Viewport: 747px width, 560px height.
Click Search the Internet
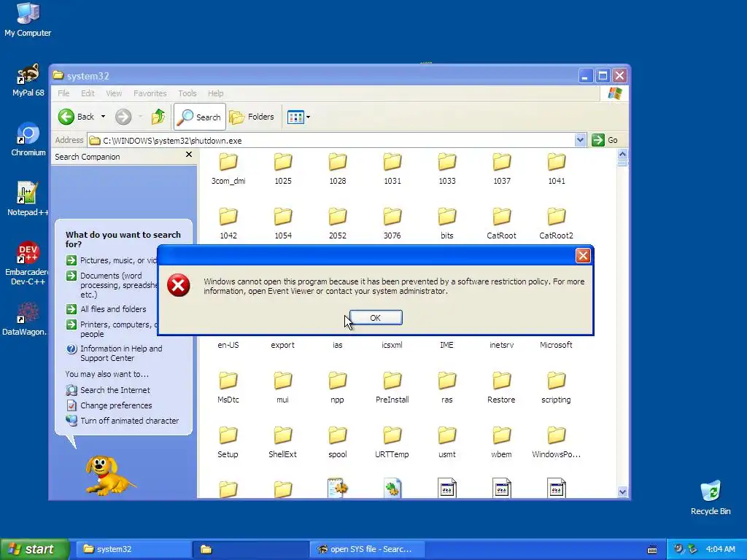(x=108, y=390)
